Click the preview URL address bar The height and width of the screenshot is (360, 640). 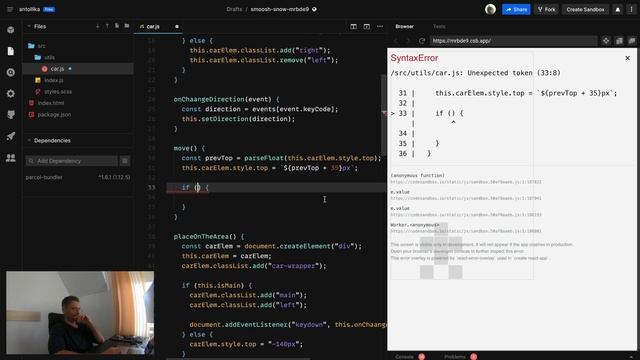tap(513, 41)
